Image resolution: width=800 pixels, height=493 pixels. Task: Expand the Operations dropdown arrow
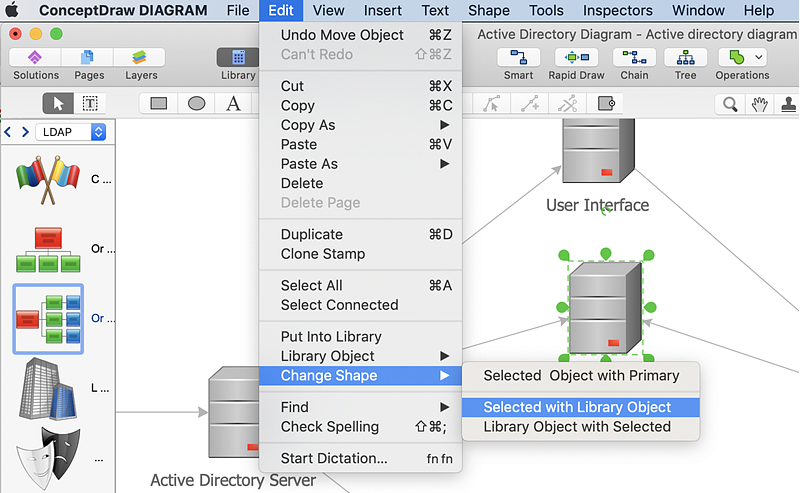(x=759, y=58)
